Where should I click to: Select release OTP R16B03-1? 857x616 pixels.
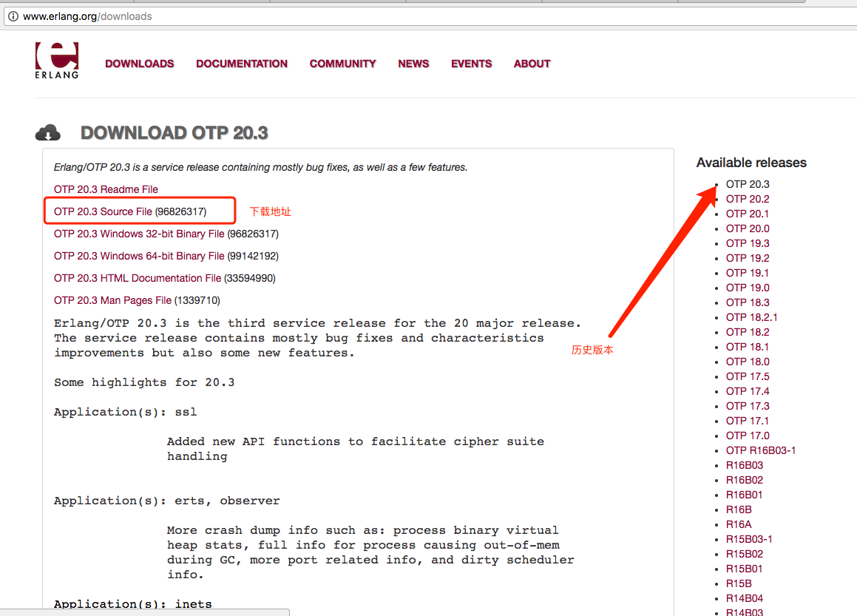[761, 450]
